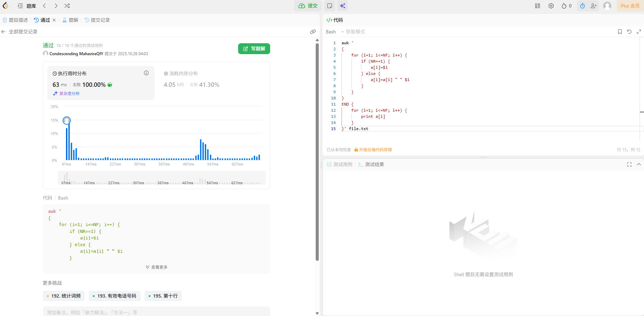Image resolution: width=644 pixels, height=316 pixels.
Task: Toggle fullscreen for the code editor
Action: click(639, 32)
